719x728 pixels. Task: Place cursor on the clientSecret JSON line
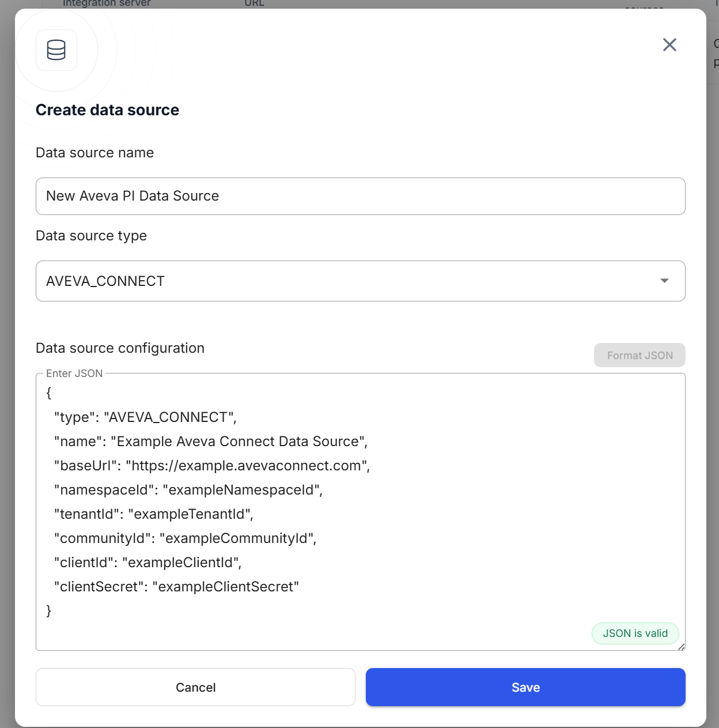point(176,587)
